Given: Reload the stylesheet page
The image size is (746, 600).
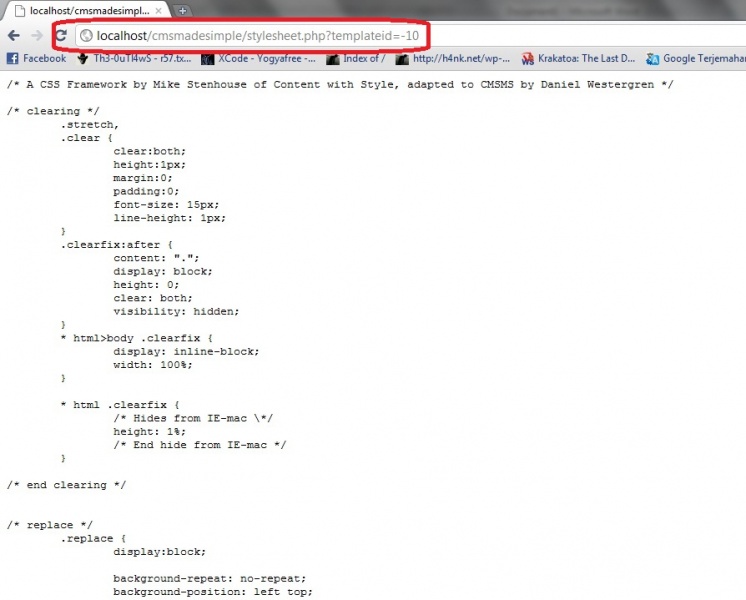Looking at the screenshot, I should click(61, 35).
